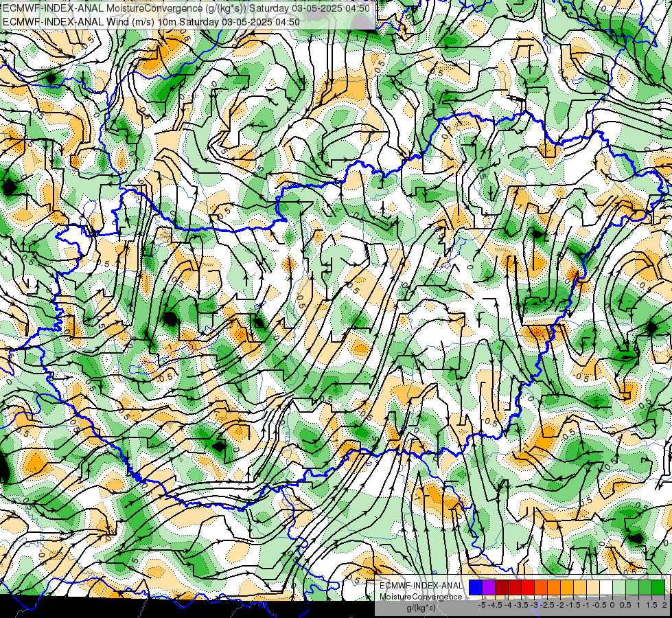Click the legend tick label -1.5
Screen dimensions: 672x618
[x=573, y=605]
